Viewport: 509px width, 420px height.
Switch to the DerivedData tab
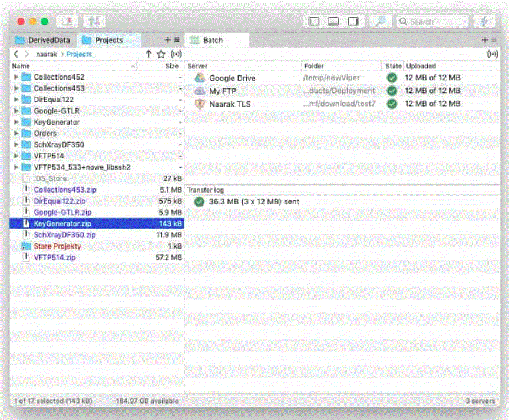point(43,40)
